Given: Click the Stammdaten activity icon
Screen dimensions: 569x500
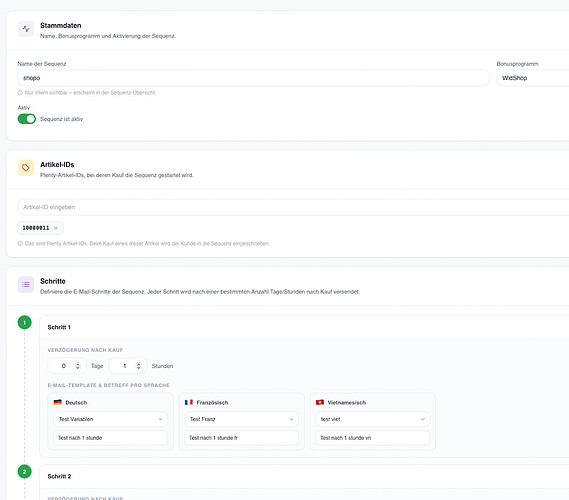Looking at the screenshot, I should [26, 29].
